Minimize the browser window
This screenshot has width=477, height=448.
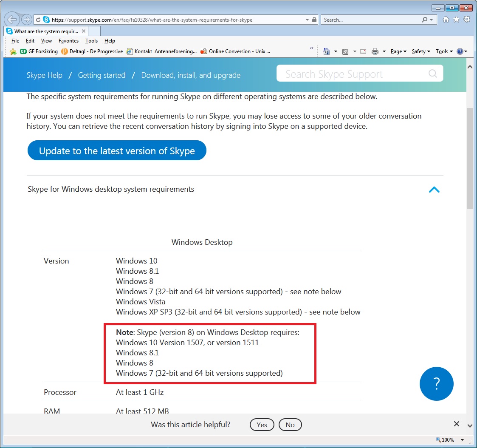(x=438, y=8)
